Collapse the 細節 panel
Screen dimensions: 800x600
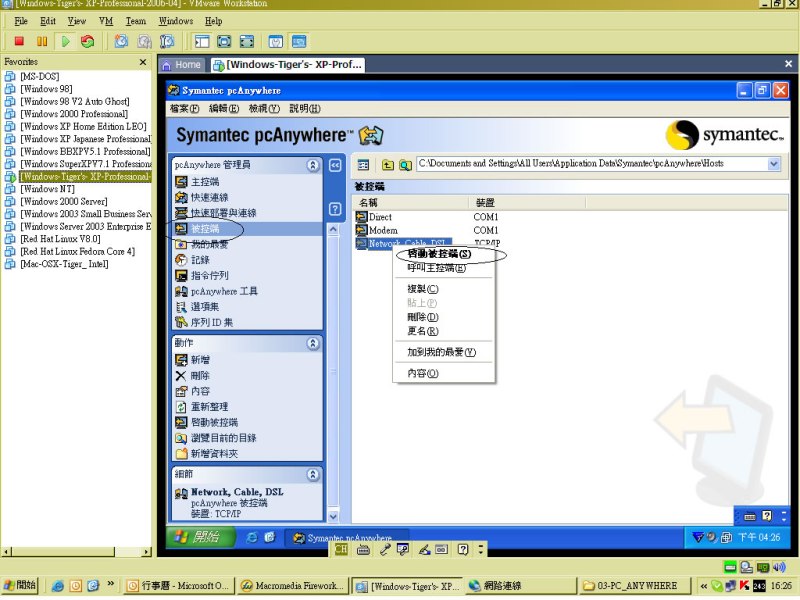click(313, 474)
